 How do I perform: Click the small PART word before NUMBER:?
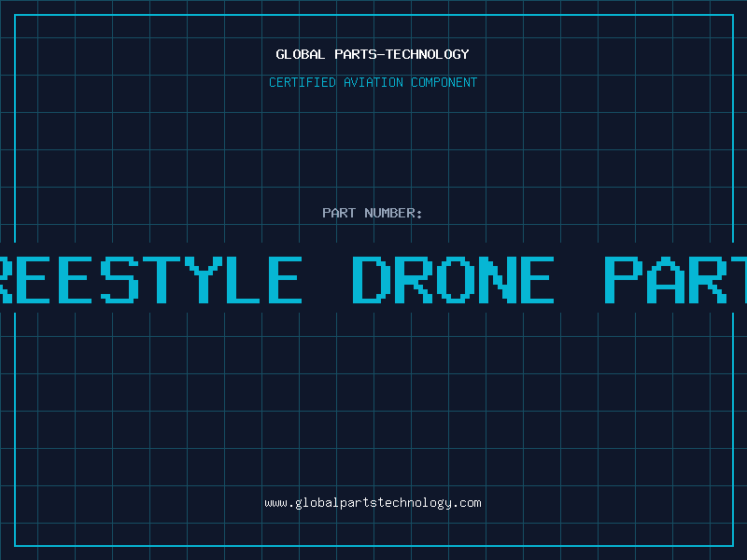coord(340,213)
